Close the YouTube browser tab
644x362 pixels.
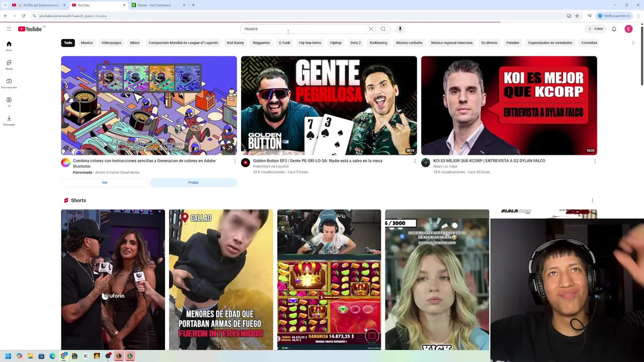(124, 5)
